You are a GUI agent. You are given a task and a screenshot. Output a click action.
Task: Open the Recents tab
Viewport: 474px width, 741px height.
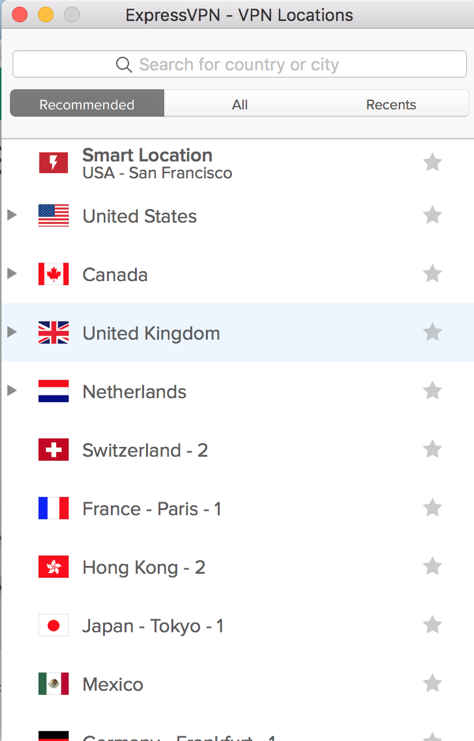coord(391,104)
